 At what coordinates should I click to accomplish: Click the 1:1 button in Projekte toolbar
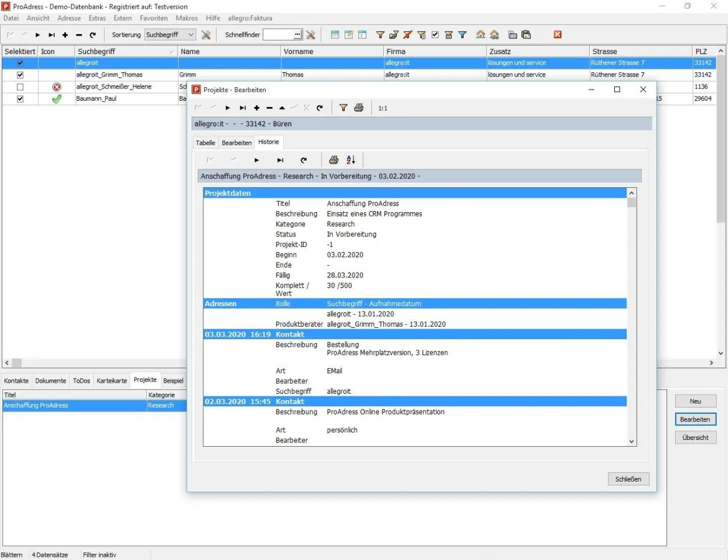pos(383,108)
